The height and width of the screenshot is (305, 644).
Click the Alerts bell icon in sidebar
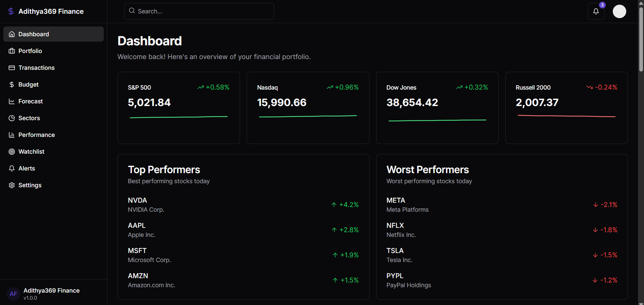coord(11,168)
